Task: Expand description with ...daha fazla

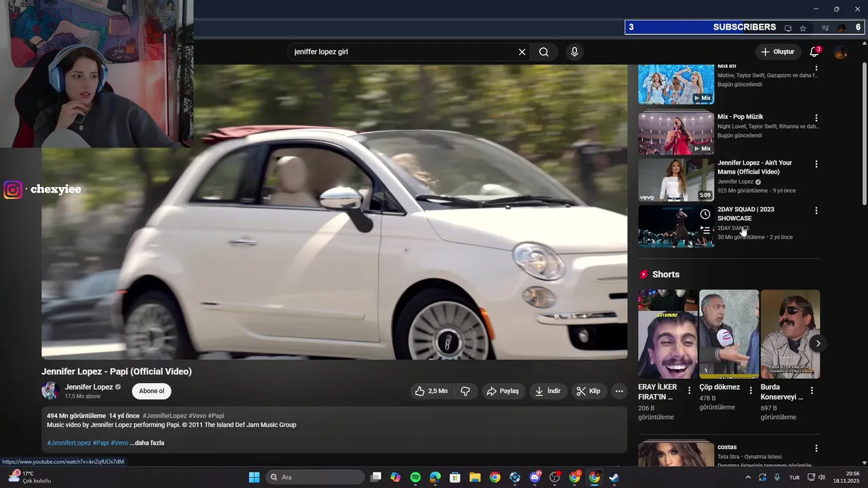Action: [147, 443]
